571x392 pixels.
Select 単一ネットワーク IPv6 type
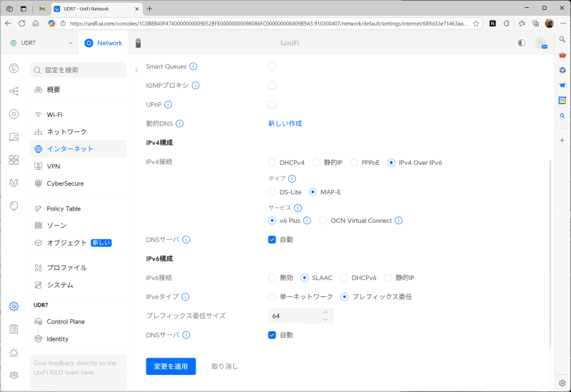pyautogui.click(x=272, y=297)
